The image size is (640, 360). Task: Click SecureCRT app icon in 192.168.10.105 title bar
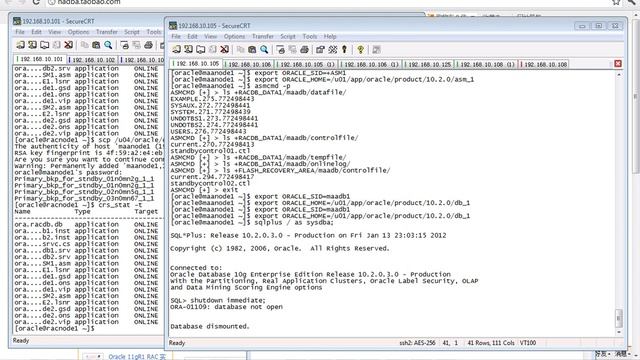tap(173, 26)
